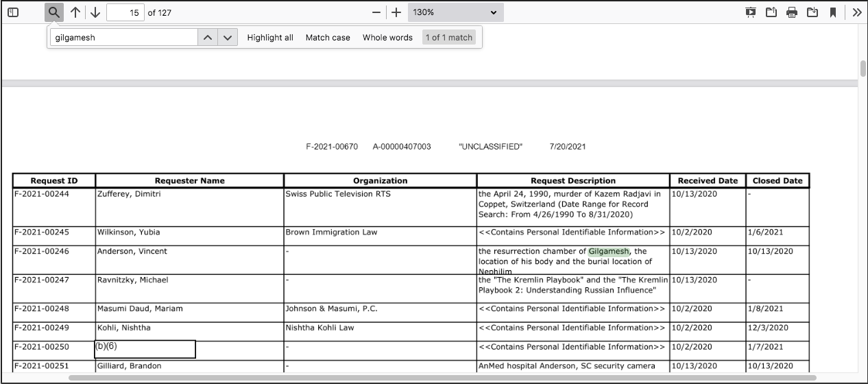Click request ID F-2021-00248
868x384 pixels.
click(42, 309)
